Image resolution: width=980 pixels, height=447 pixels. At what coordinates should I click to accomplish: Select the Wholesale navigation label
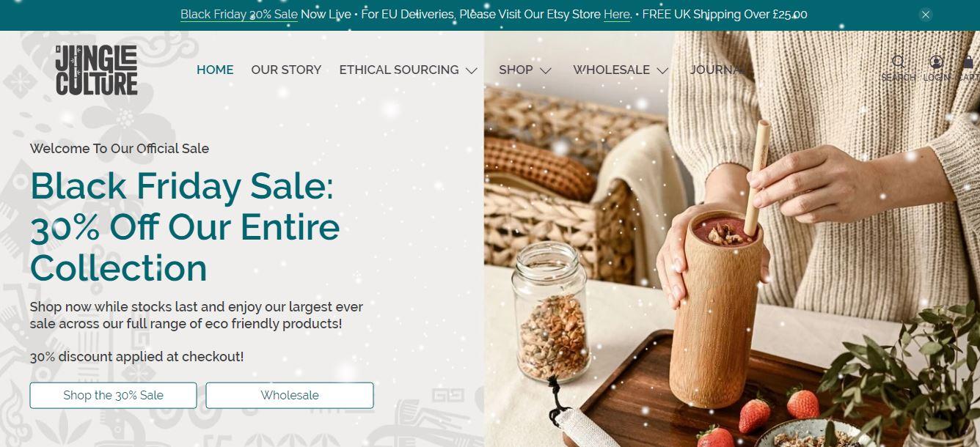click(611, 70)
